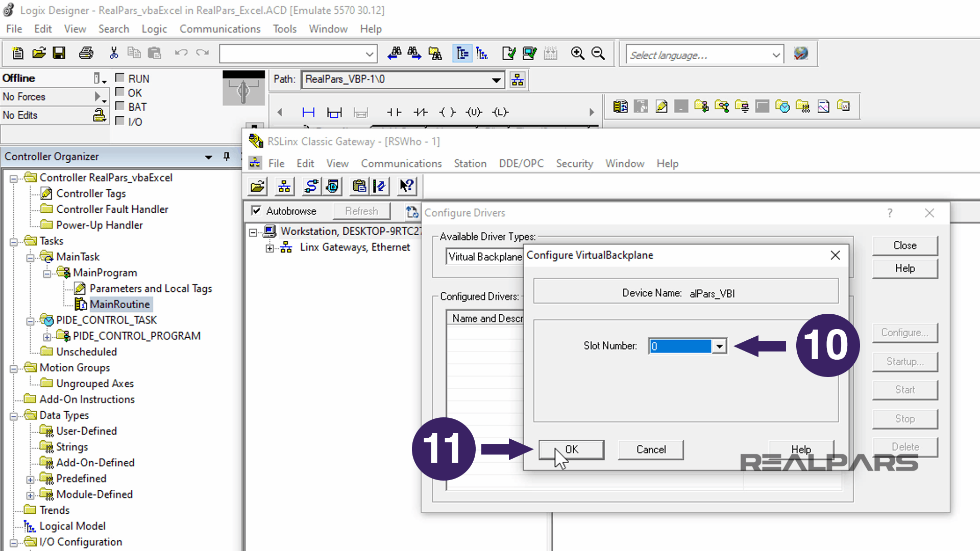Confirm Configure VirtualBackplane with OK

(x=572, y=449)
